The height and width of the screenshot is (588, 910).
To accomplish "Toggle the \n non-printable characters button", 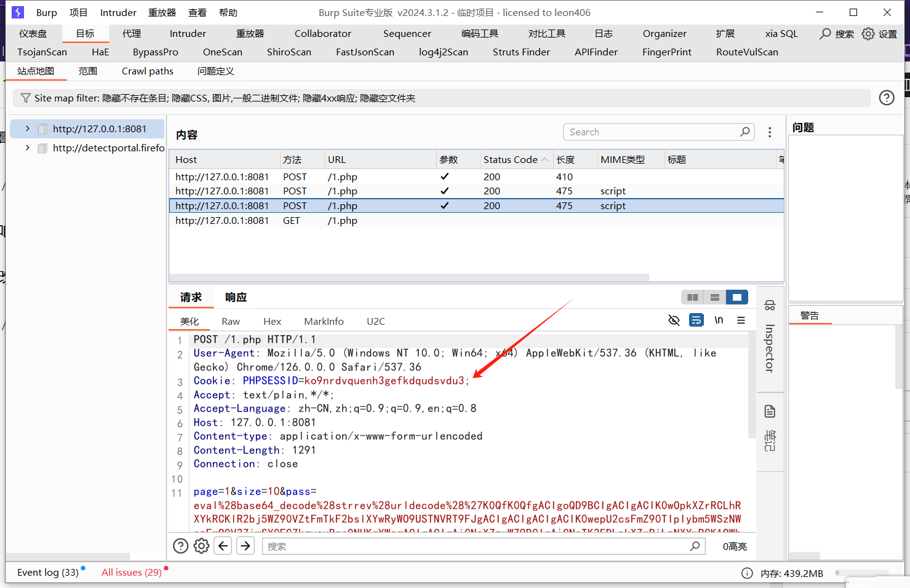I will click(x=719, y=320).
